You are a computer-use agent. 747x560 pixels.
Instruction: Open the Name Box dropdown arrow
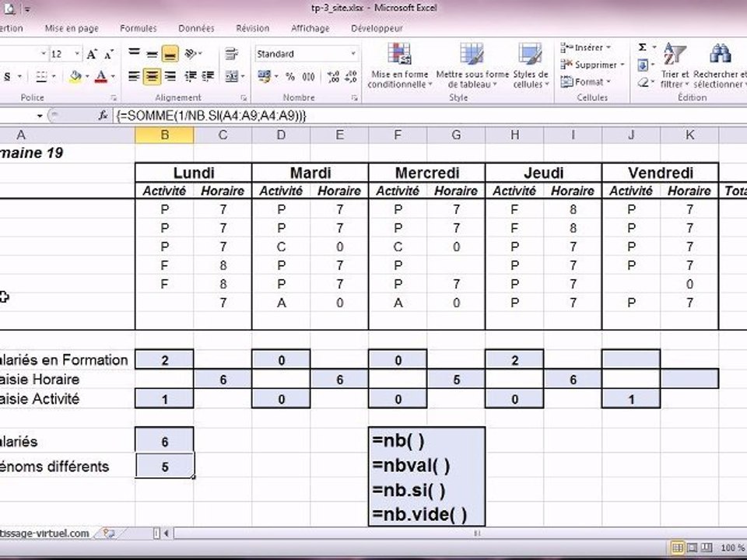click(40, 115)
